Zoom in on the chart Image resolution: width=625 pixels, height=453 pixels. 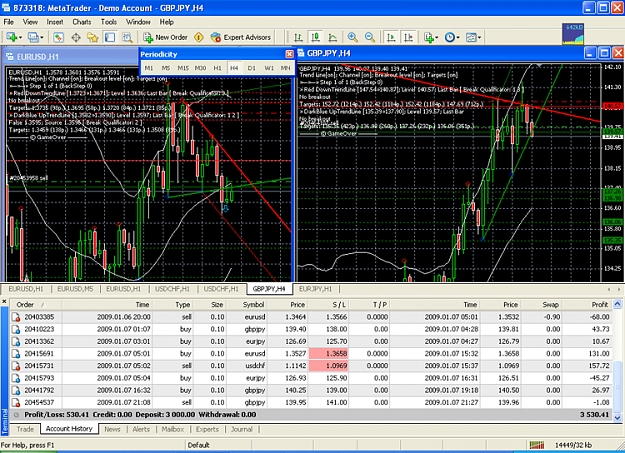[x=352, y=37]
